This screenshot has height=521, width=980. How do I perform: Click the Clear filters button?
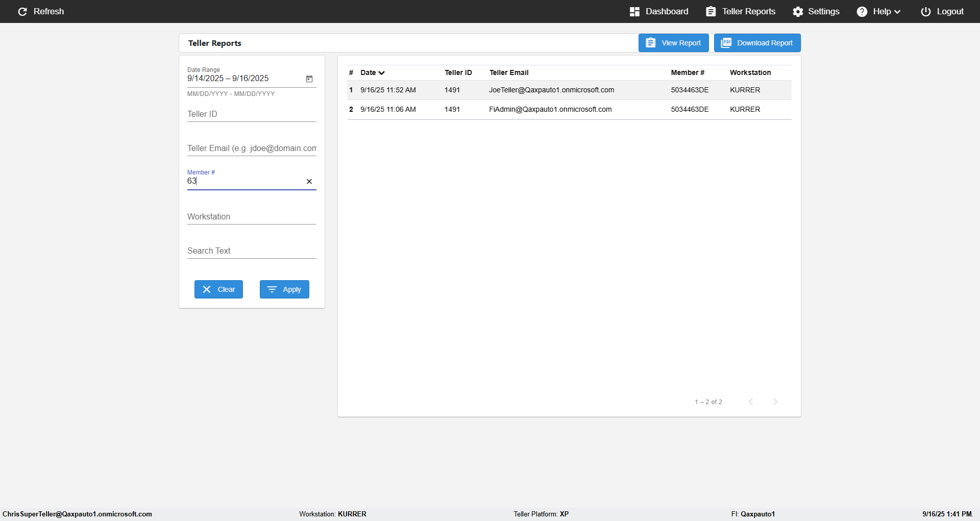point(218,289)
